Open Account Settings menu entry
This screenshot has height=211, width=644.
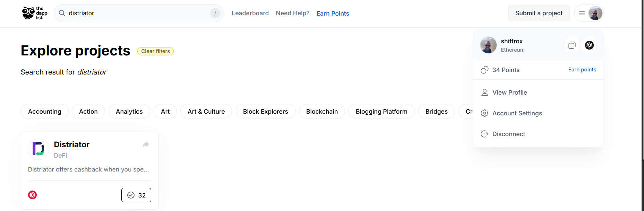[x=538, y=113]
